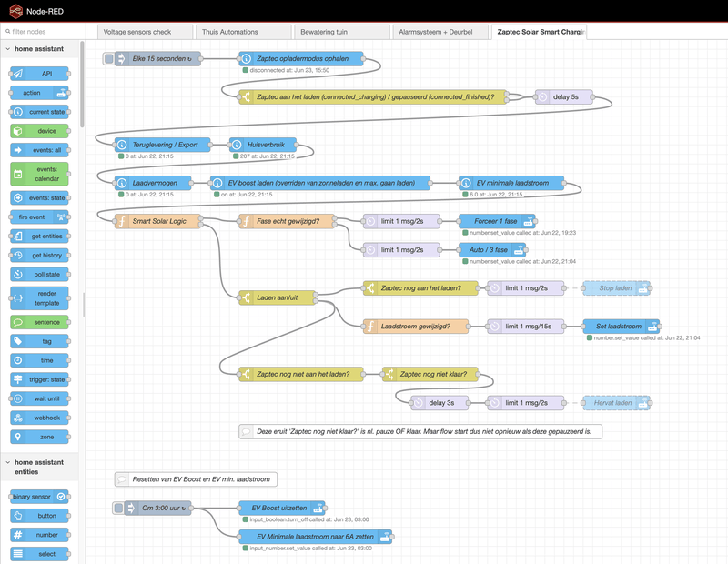This screenshot has height=564, width=728.
Task: Select the events: calendar palette node
Action: point(39,174)
